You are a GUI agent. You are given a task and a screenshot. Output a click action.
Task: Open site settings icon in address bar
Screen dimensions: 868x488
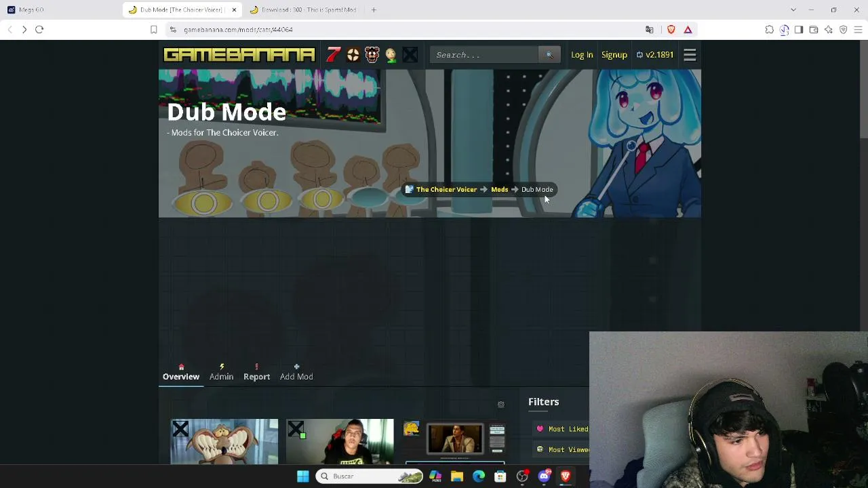tap(173, 30)
